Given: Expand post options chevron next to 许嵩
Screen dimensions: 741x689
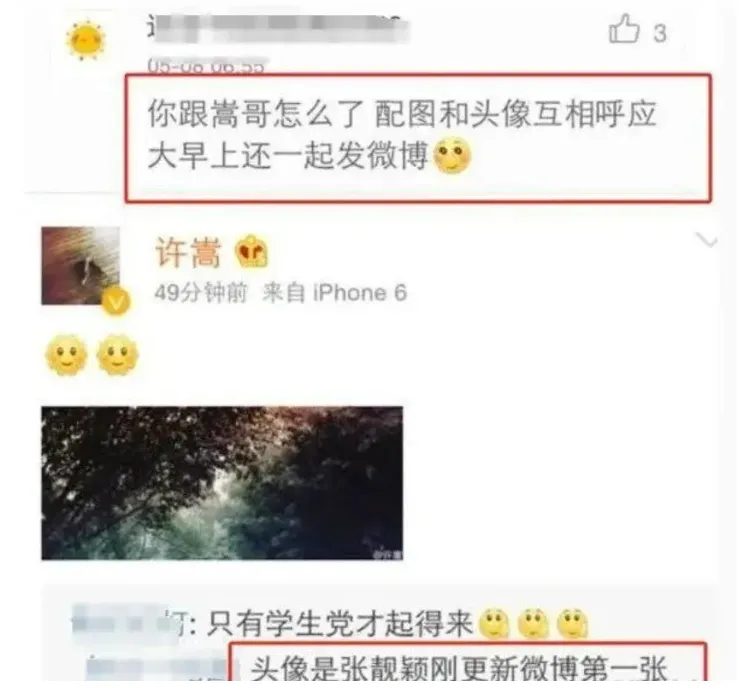Looking at the screenshot, I should pos(707,240).
